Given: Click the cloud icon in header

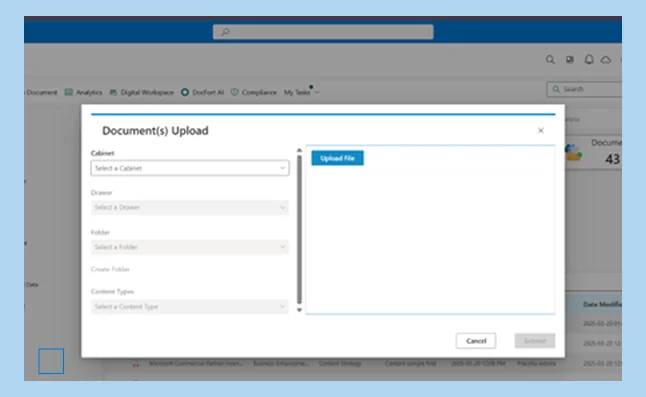Looking at the screenshot, I should (606, 60).
